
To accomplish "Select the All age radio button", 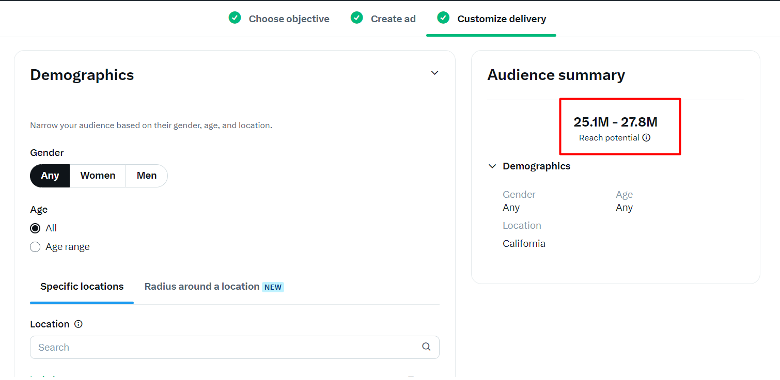I will coord(35,228).
